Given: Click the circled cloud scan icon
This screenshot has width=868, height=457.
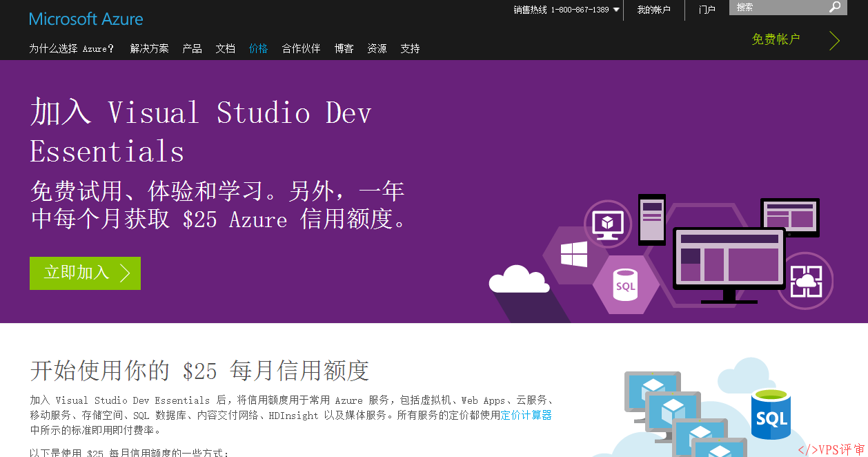Looking at the screenshot, I should tap(805, 281).
